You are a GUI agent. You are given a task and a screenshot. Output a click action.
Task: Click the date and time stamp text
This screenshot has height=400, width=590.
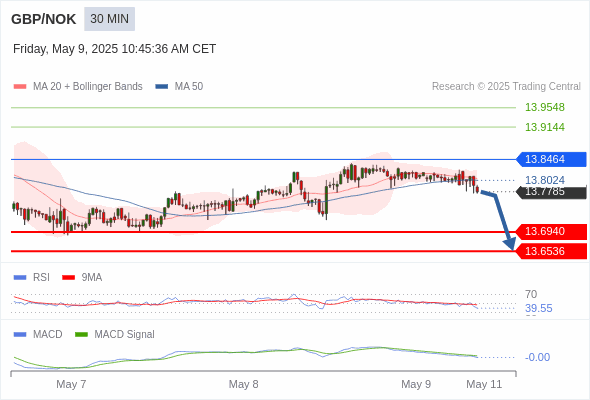point(114,49)
